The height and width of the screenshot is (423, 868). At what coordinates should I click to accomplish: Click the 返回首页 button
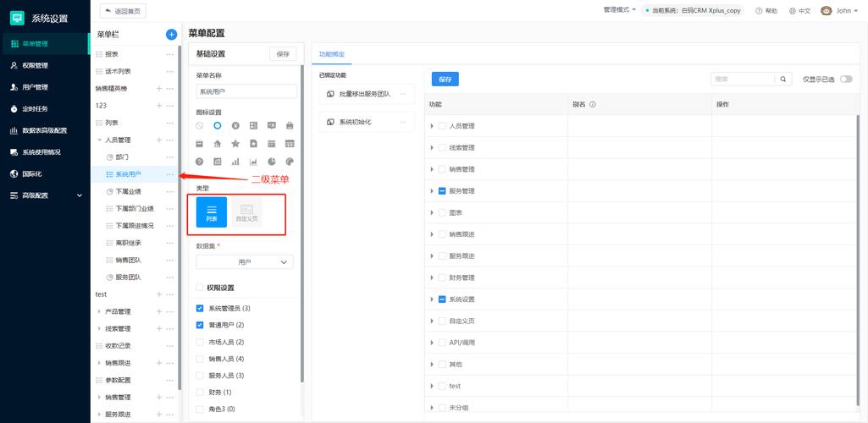point(123,11)
